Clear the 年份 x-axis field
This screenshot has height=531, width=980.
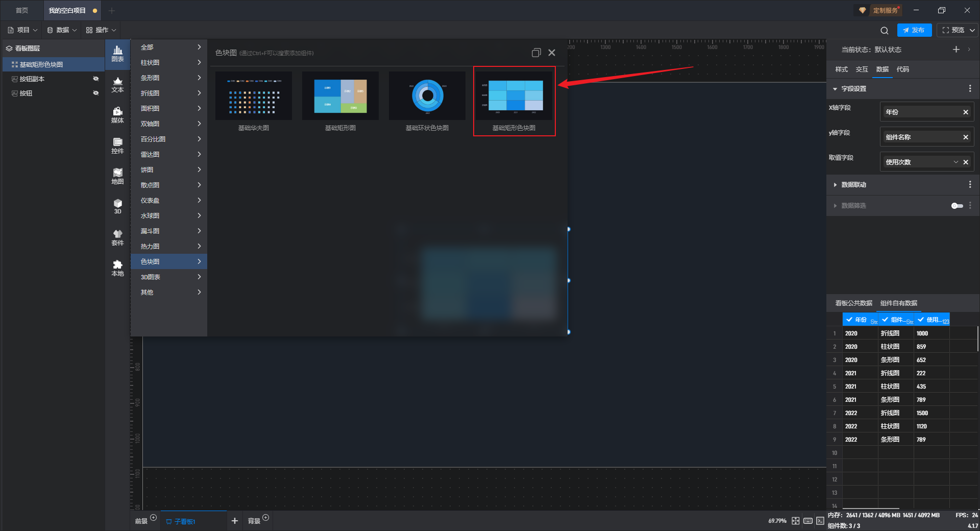point(966,112)
